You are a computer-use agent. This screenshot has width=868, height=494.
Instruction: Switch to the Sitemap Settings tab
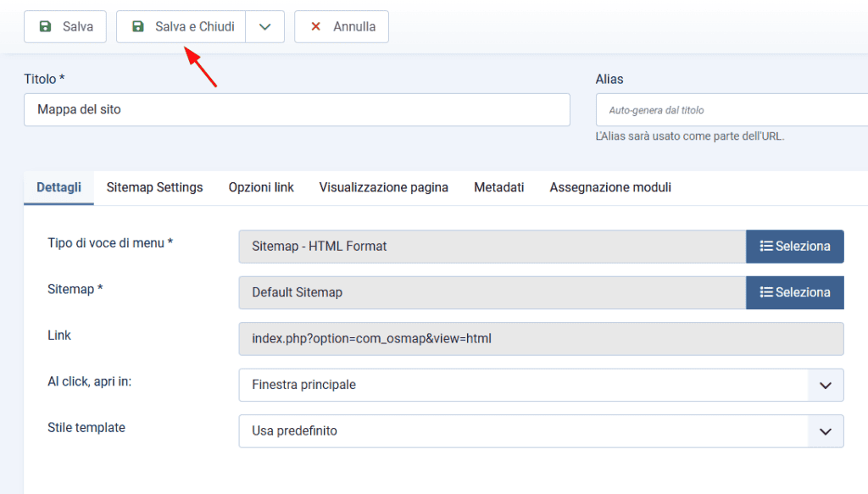154,186
